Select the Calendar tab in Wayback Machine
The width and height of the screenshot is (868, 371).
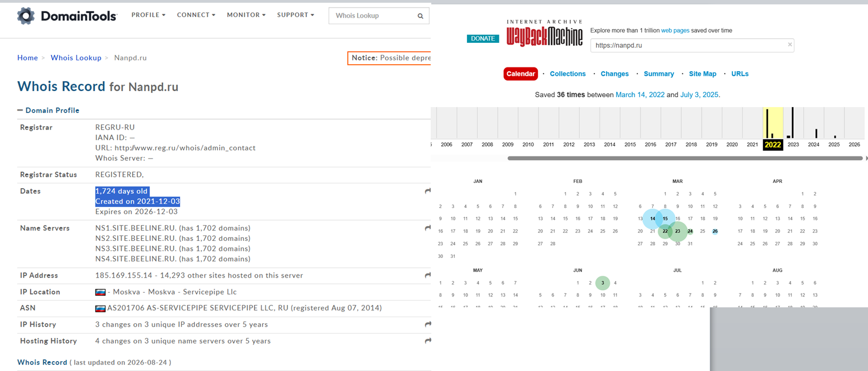(x=520, y=74)
